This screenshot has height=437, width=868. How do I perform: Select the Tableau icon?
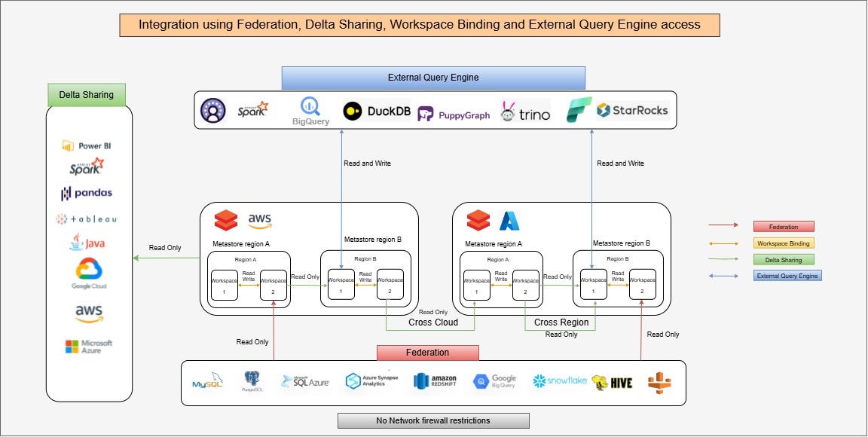(x=85, y=219)
